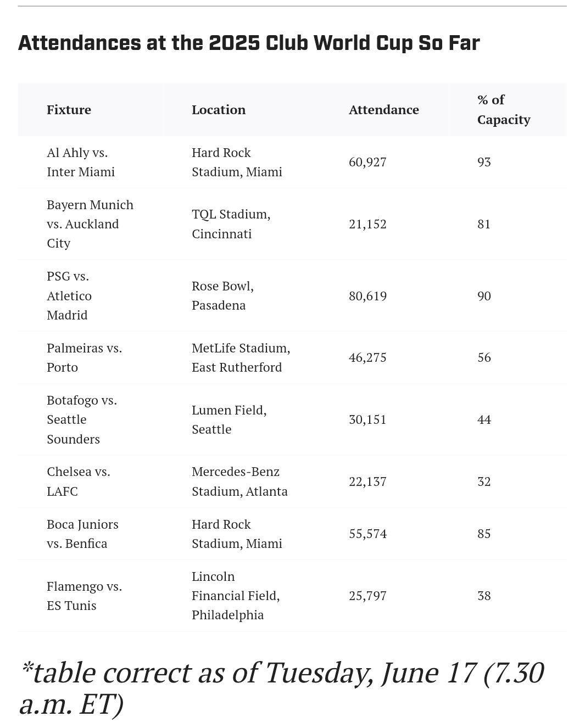Select the MetLife Stadium, East Rutherford cell
This screenshot has height=728, width=574.
[241, 357]
